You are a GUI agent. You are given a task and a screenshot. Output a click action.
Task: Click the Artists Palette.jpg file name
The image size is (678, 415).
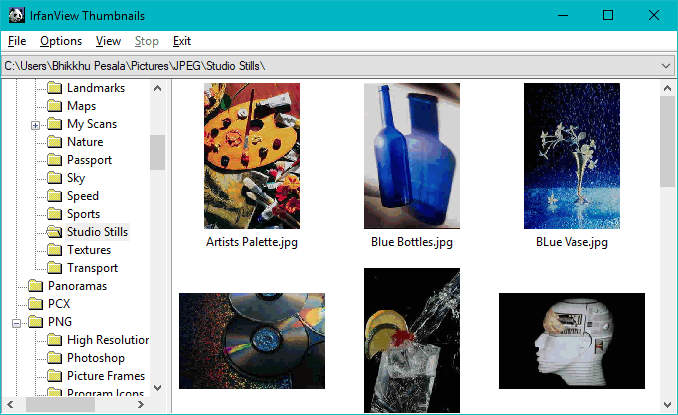pyautogui.click(x=252, y=242)
